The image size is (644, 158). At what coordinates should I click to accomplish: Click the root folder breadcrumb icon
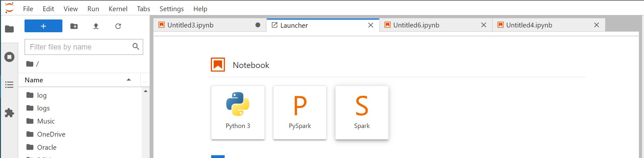(30, 64)
